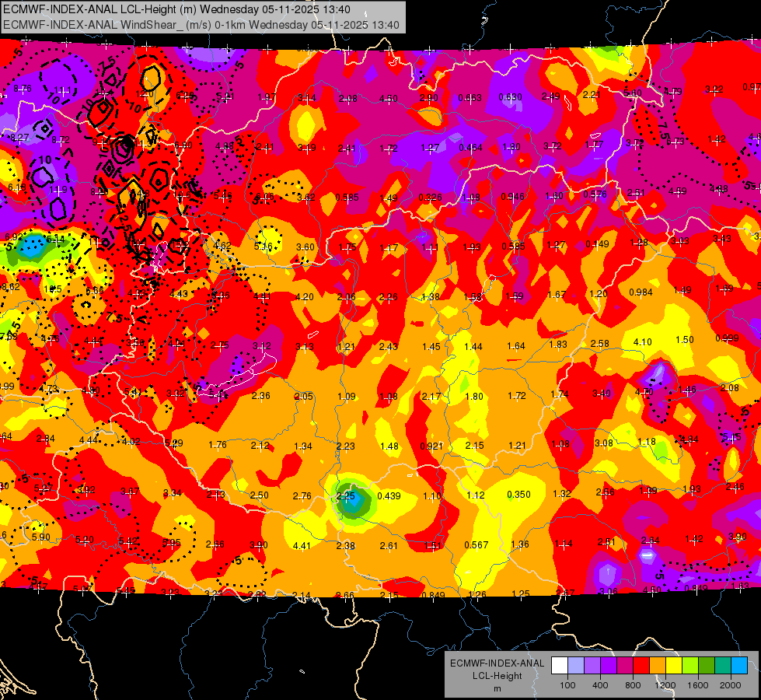
Task: Click the wind shear value 2.38
Action: (346, 546)
